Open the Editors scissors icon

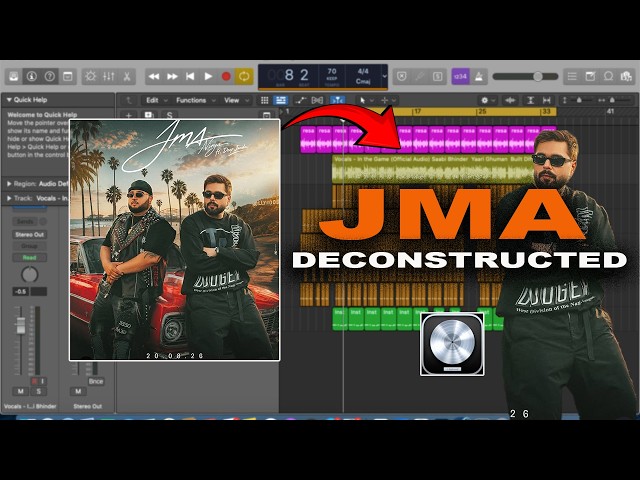(127, 76)
